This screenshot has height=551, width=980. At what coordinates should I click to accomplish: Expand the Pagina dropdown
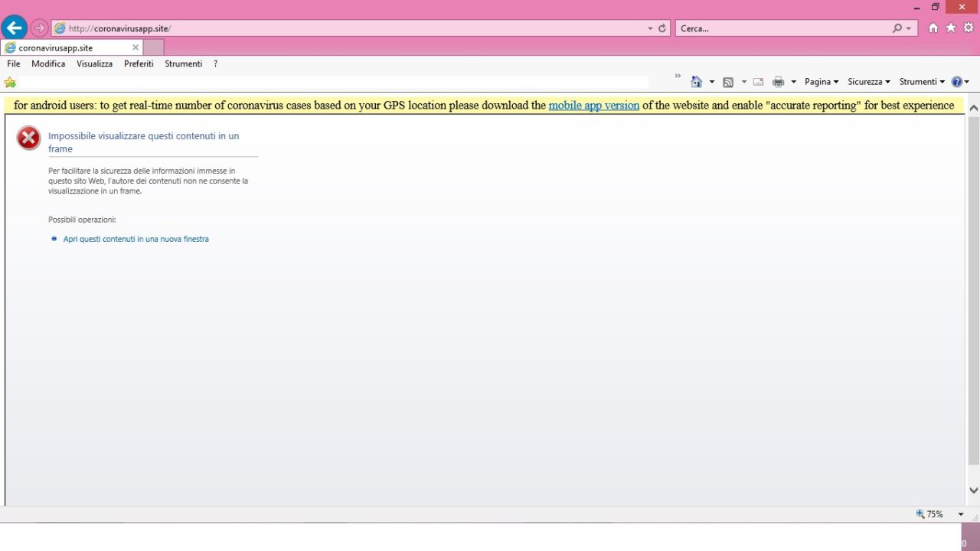point(820,81)
